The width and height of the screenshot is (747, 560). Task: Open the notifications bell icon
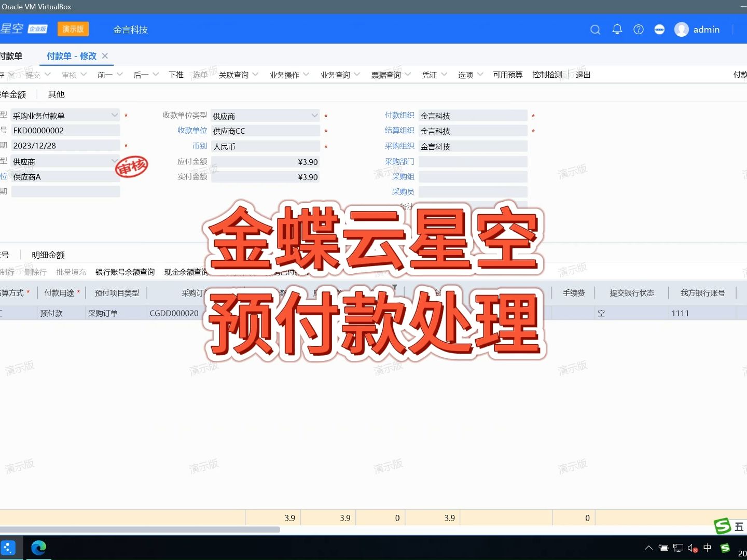coord(617,30)
